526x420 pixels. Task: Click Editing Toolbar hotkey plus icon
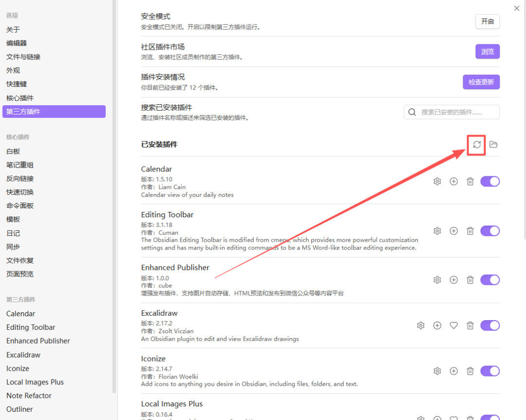tap(453, 231)
